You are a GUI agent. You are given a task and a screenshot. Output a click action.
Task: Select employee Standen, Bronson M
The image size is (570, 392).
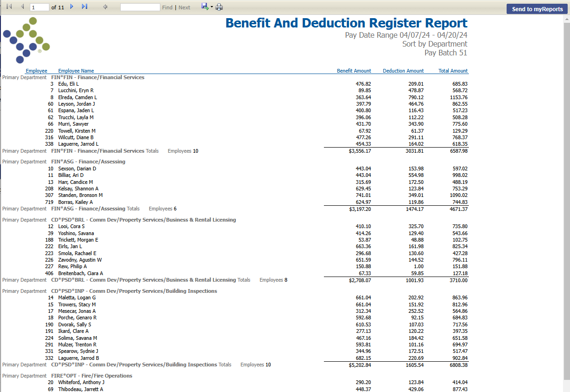point(80,195)
